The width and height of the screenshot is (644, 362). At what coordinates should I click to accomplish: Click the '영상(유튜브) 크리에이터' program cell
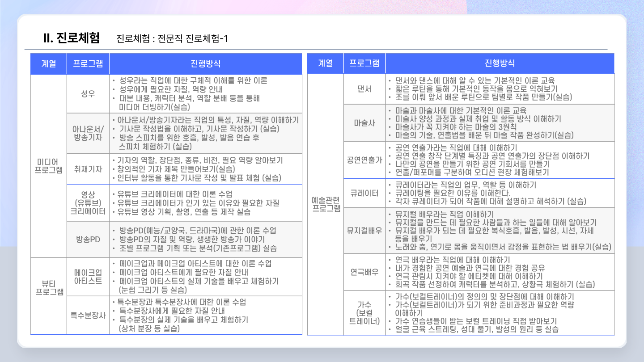pyautogui.click(x=88, y=202)
